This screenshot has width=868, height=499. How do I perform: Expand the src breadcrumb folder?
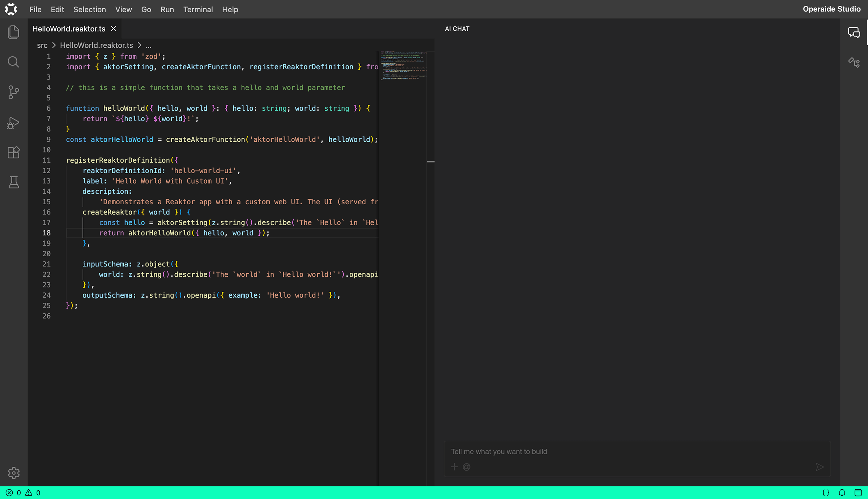pyautogui.click(x=42, y=46)
